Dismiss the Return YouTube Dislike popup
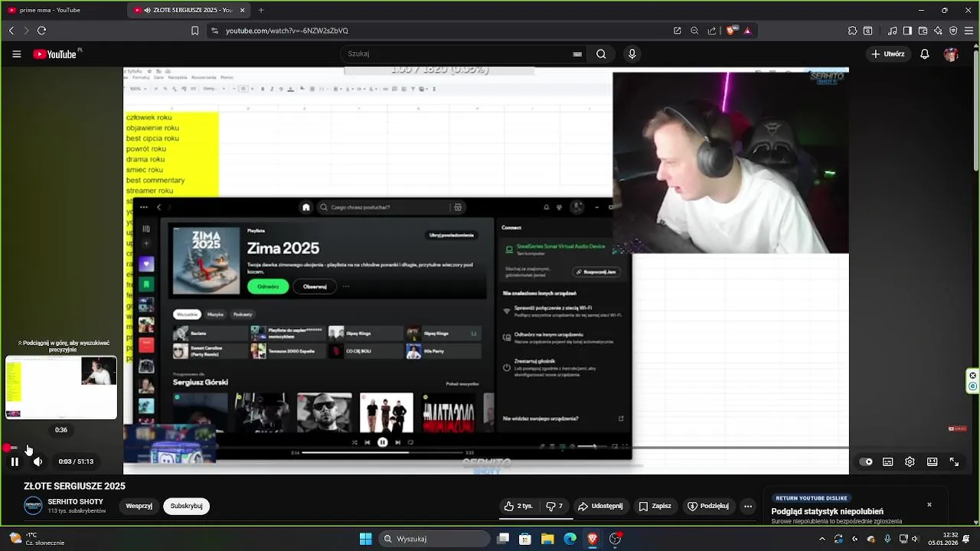This screenshot has width=980, height=551. tap(929, 505)
